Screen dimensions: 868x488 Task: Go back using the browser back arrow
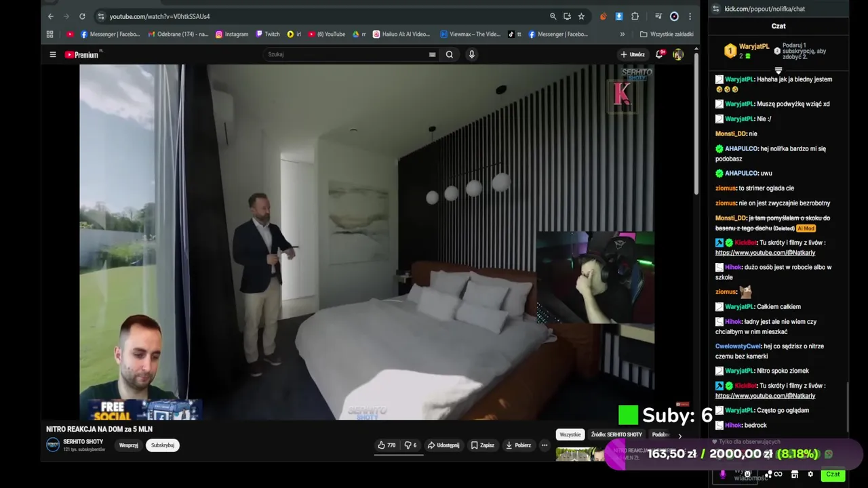(50, 16)
